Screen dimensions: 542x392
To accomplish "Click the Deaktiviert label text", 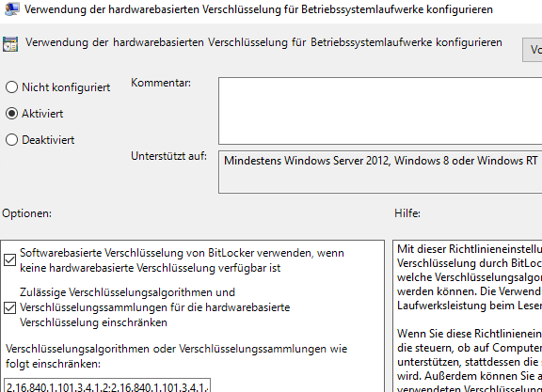I will click(x=48, y=140).
